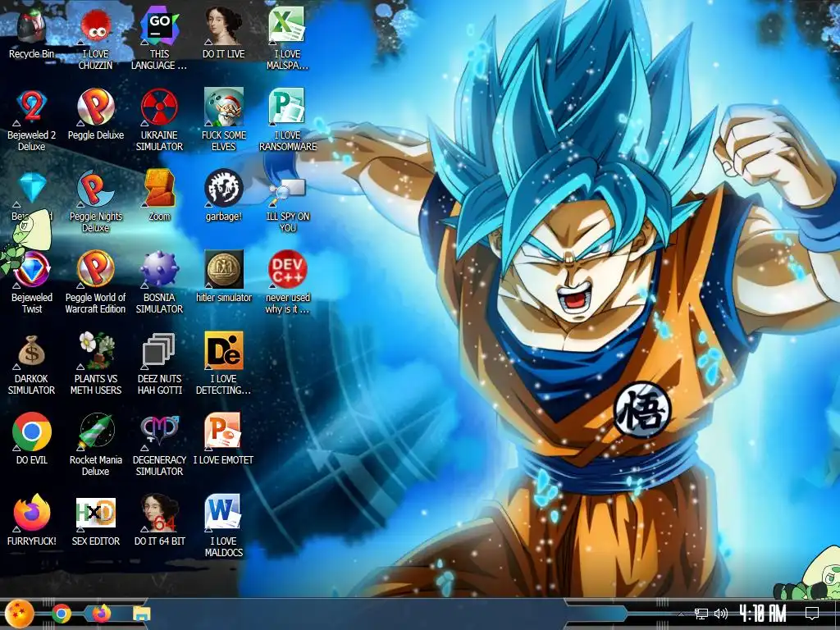Select the bronze coin simulator icon

coord(223,269)
